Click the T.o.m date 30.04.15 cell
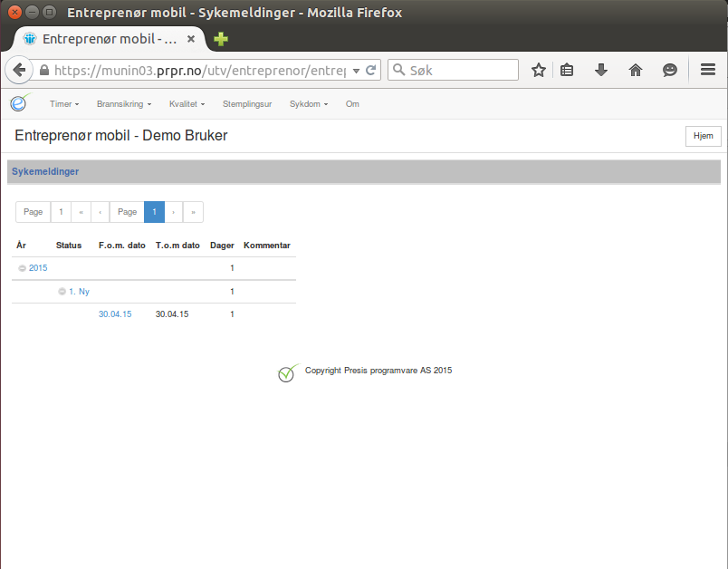Image resolution: width=728 pixels, height=569 pixels. pos(172,314)
